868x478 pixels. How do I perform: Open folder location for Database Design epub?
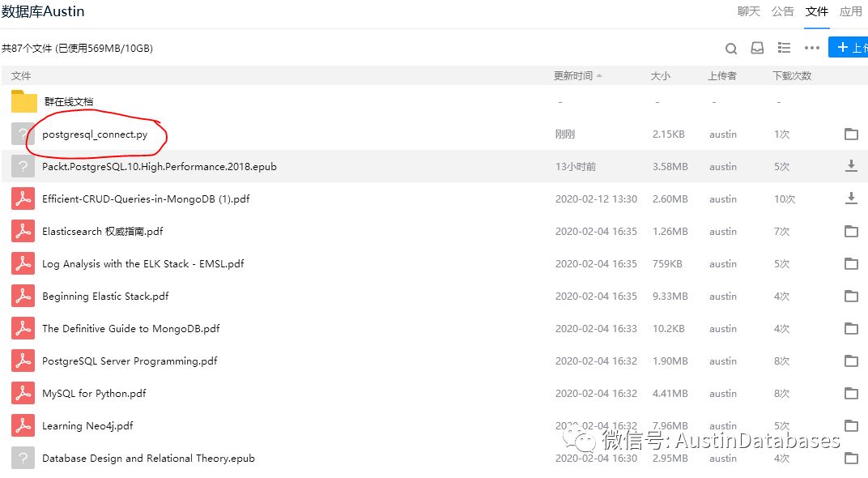[x=851, y=458]
